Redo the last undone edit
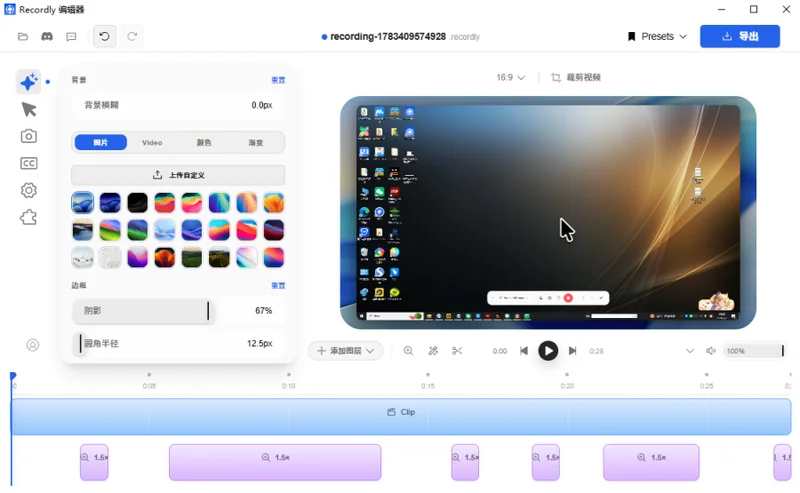Viewport: 800px width, 493px height. [132, 37]
